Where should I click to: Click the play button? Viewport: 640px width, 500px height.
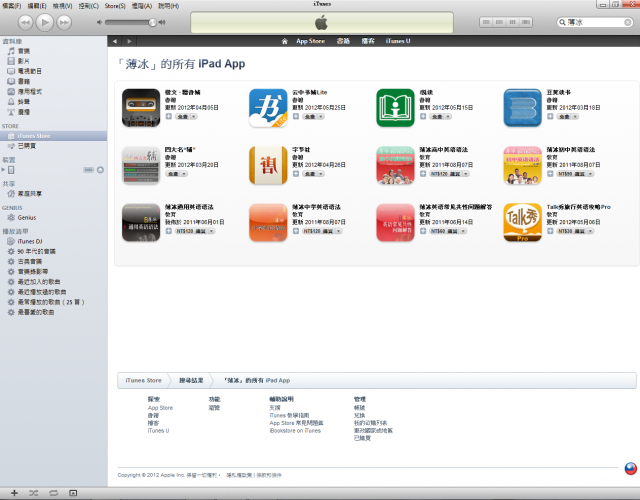(44, 22)
